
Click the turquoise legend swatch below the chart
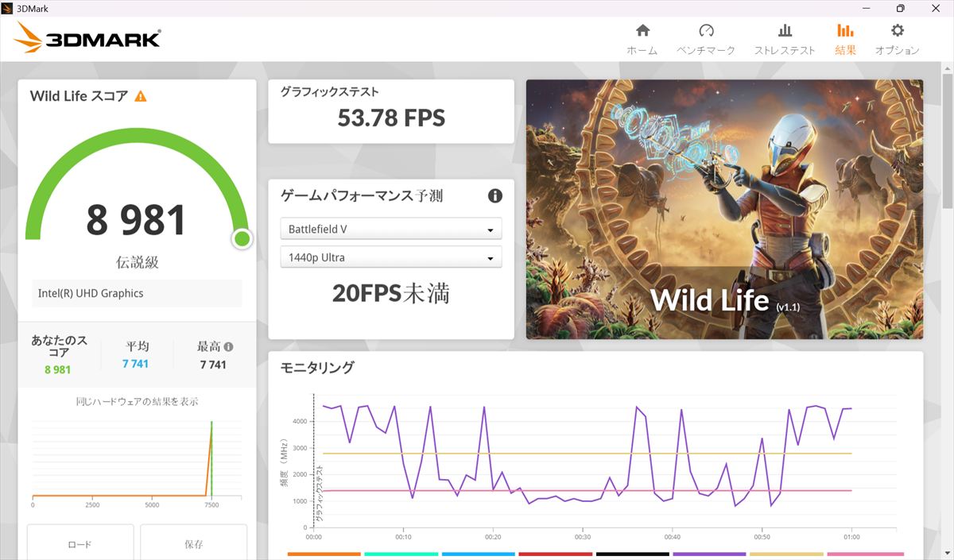(401, 554)
